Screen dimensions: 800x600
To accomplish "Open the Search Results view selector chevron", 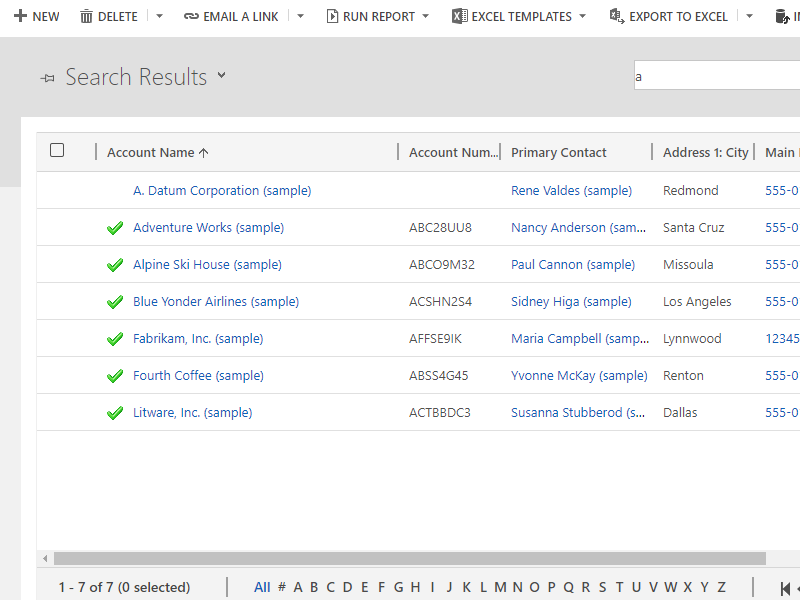I will tap(221, 76).
